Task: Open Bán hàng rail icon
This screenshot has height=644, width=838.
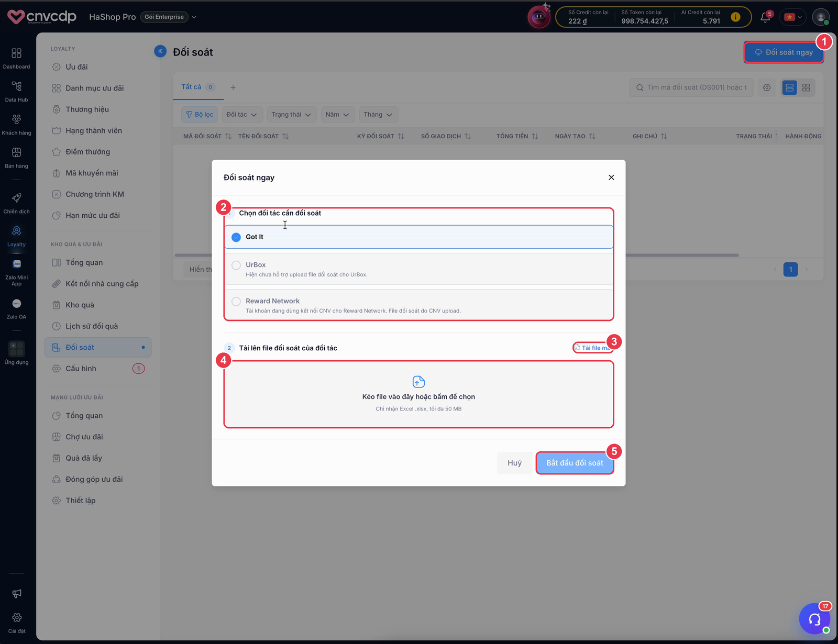Action: [x=16, y=157]
